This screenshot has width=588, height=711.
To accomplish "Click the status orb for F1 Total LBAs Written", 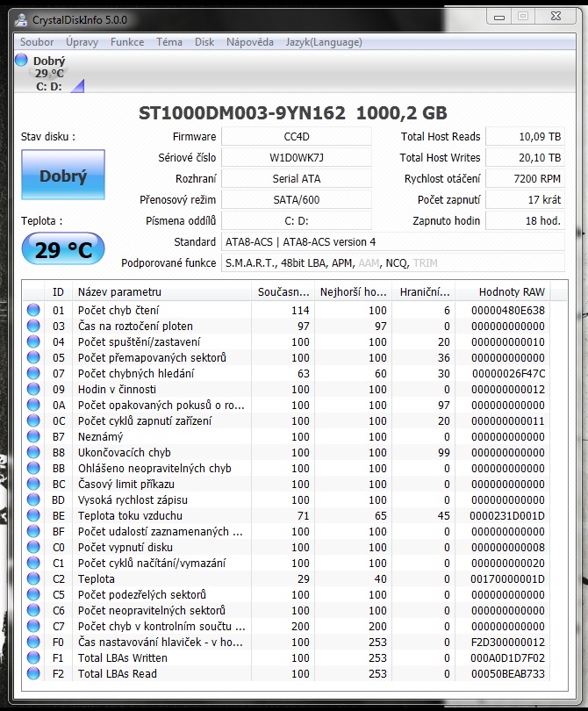I will click(x=33, y=657).
